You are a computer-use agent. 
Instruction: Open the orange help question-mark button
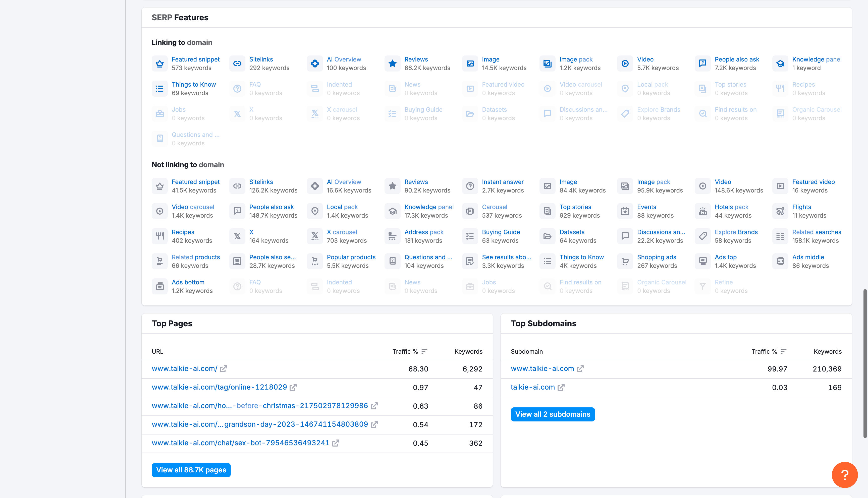pos(844,475)
